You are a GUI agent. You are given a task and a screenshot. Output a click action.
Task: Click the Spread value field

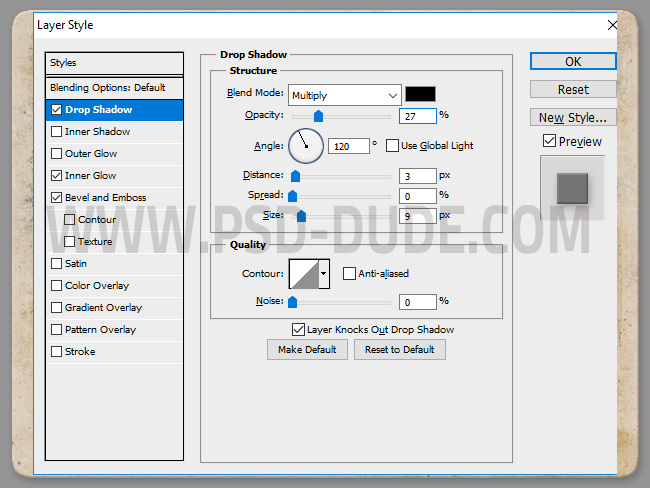417,196
